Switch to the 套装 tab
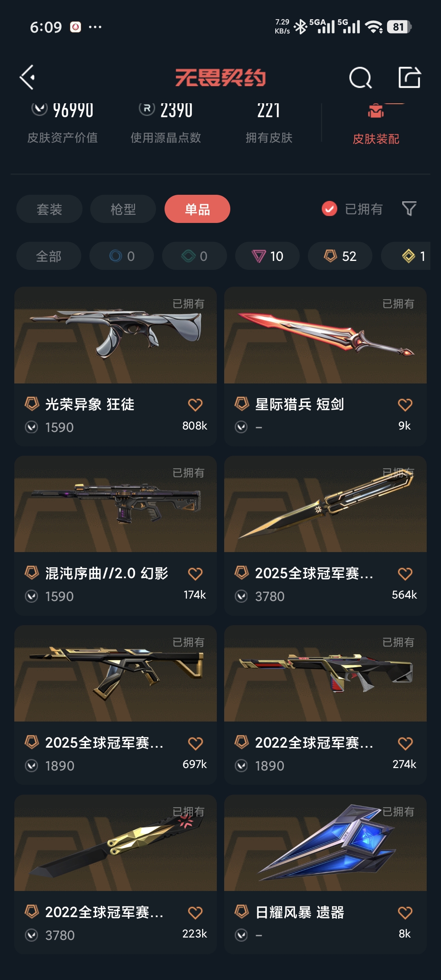The image size is (441, 980). (49, 209)
